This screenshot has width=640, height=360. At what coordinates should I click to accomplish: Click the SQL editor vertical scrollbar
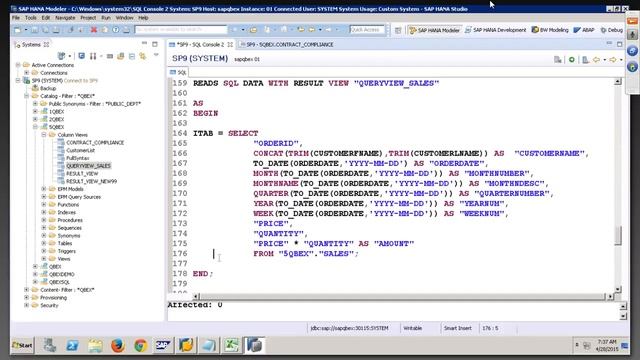click(x=618, y=185)
